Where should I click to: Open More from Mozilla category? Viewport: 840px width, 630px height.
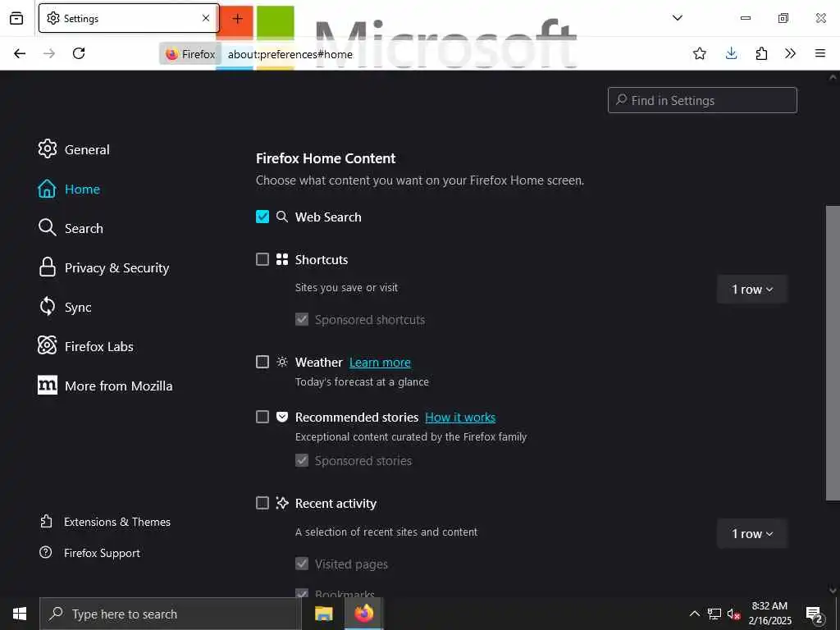[105, 386]
